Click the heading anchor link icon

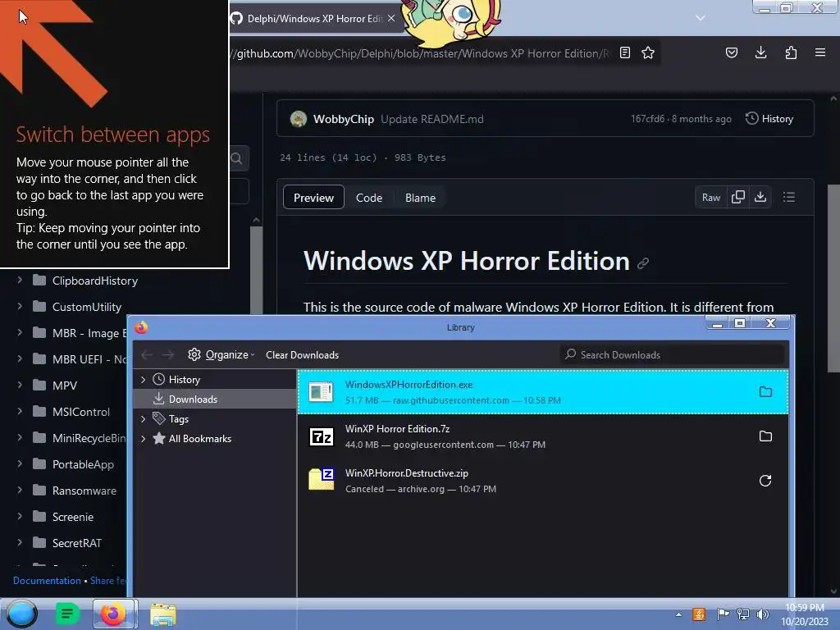click(x=643, y=262)
